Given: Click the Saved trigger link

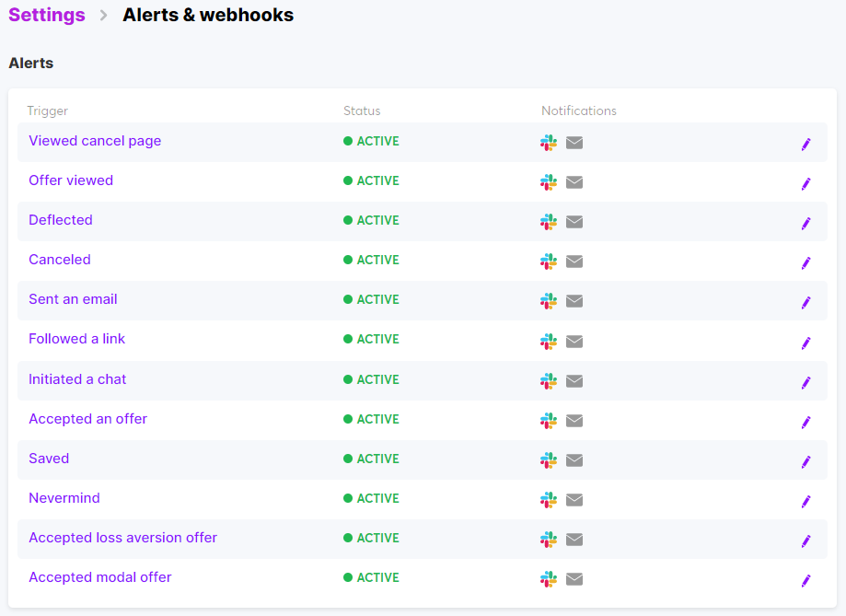Looking at the screenshot, I should pos(49,459).
